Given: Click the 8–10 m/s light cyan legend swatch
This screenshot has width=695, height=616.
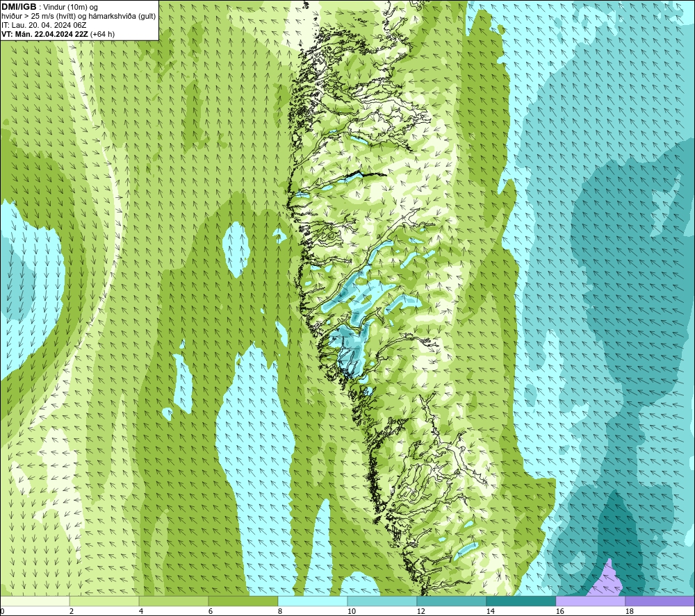Looking at the screenshot, I should [313, 601].
